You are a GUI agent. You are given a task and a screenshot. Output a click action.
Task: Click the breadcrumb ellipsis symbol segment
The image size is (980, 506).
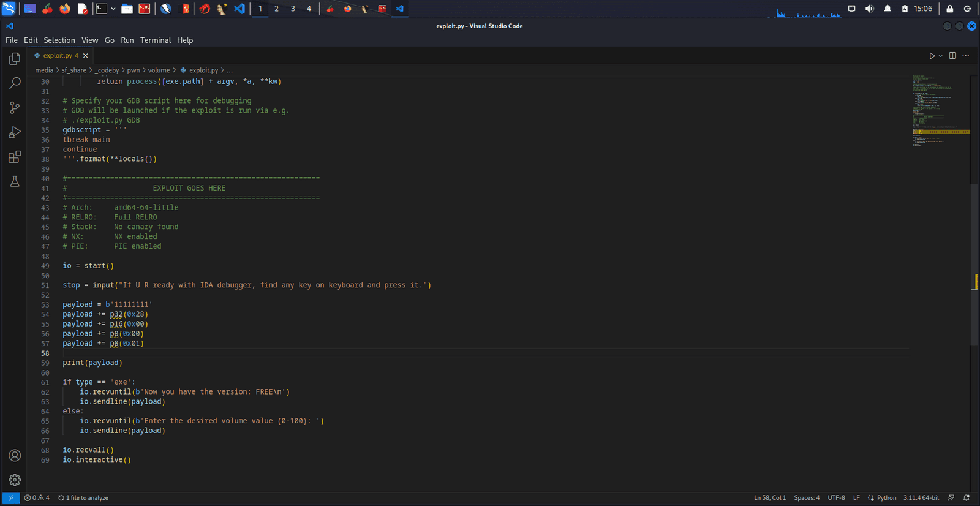(x=230, y=70)
